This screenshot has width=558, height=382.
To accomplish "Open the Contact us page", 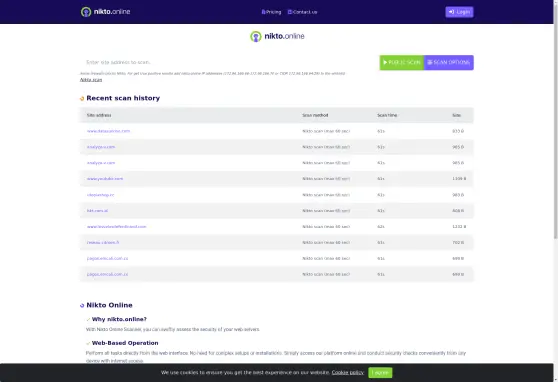I will (x=302, y=12).
